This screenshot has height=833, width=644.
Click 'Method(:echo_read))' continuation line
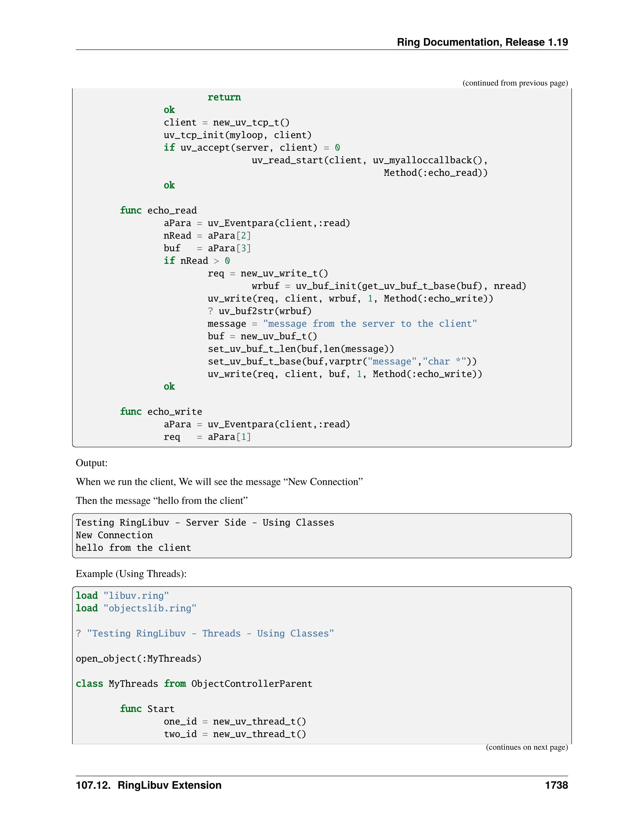coord(436,173)
